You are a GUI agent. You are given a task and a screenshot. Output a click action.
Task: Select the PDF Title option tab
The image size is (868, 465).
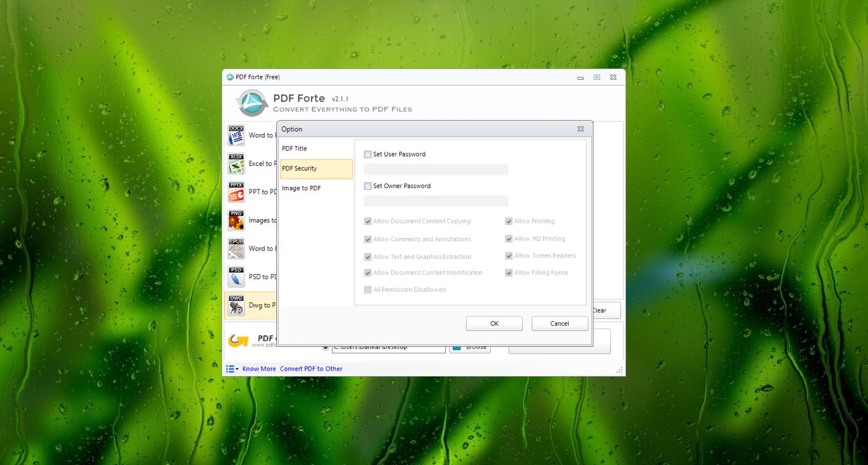(x=316, y=148)
